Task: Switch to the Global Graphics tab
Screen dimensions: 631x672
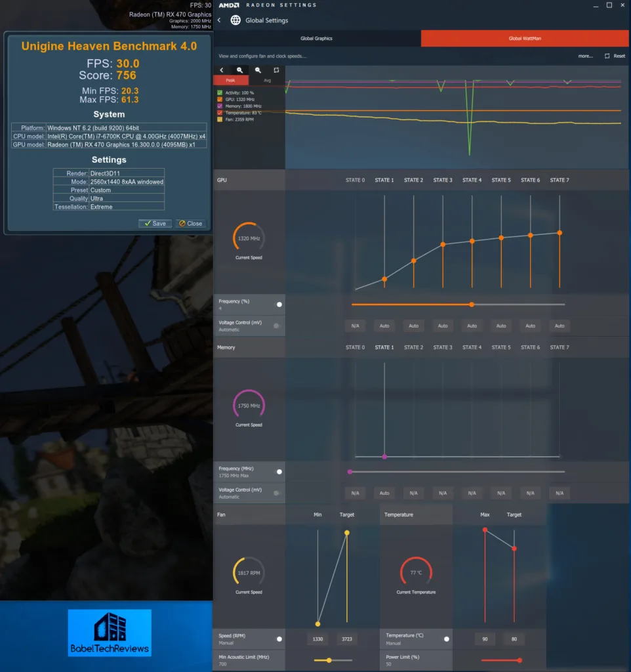Action: coord(317,39)
